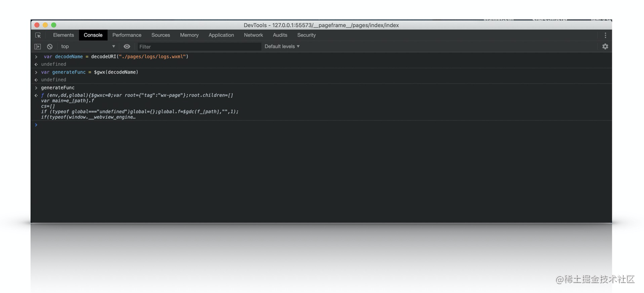Open the Network tab
The height and width of the screenshot is (293, 644).
click(x=253, y=35)
